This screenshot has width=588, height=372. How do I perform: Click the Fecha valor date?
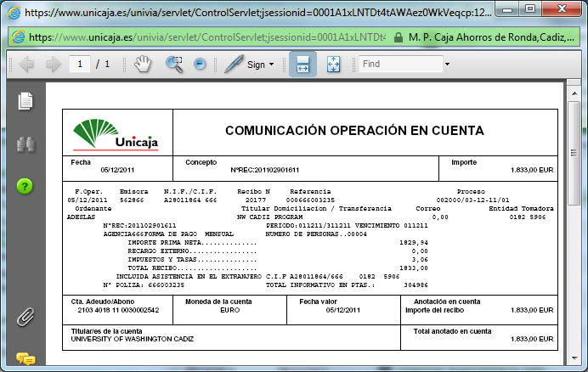tap(342, 310)
